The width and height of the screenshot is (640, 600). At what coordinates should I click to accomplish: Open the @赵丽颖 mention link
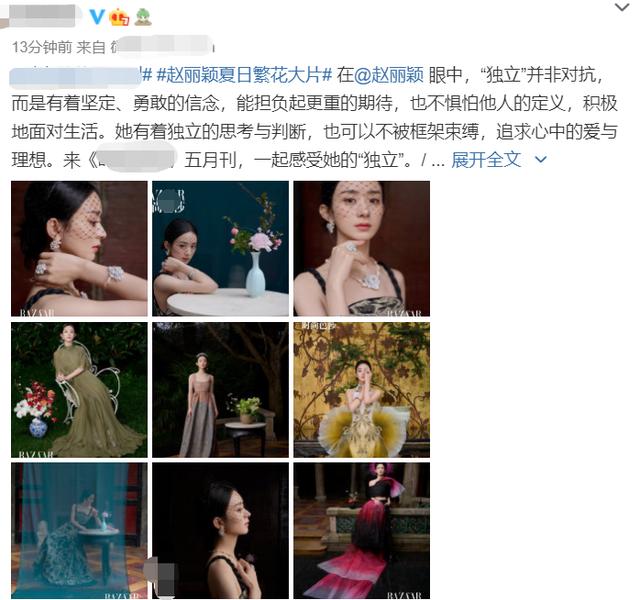[x=389, y=76]
